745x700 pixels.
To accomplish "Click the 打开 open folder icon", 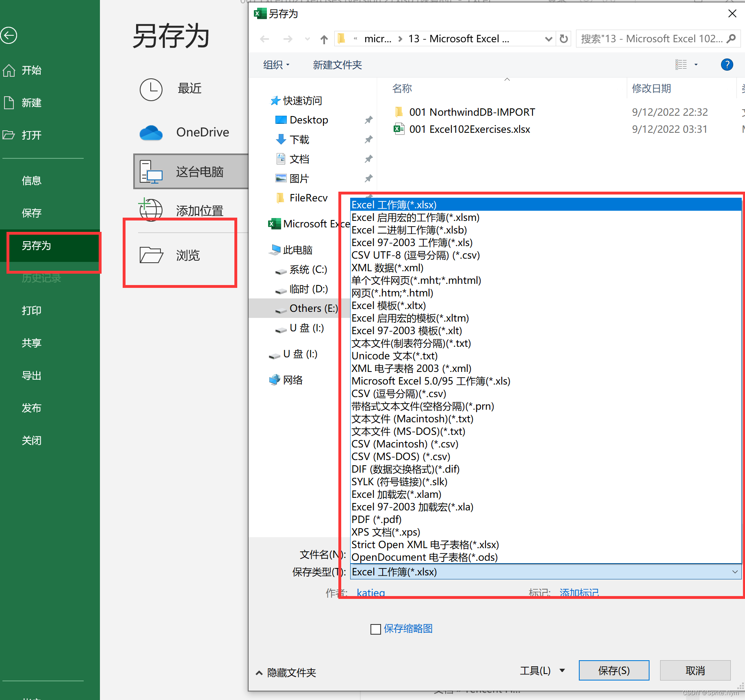I will pos(9,135).
